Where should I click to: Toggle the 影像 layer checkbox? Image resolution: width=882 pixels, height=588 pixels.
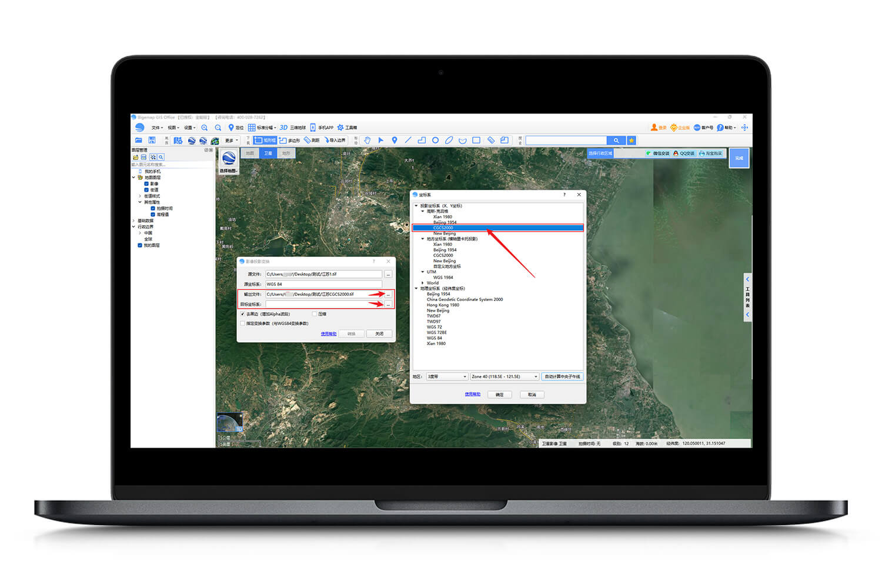146,183
